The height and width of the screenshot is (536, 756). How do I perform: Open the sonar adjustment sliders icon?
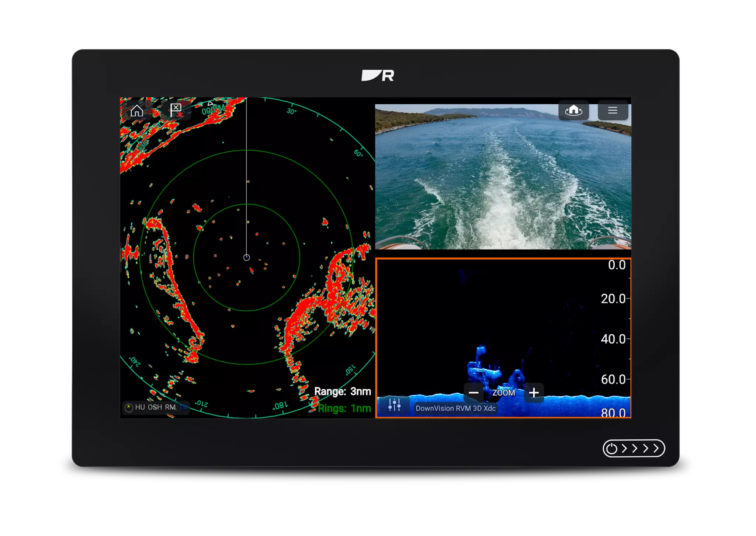click(395, 404)
